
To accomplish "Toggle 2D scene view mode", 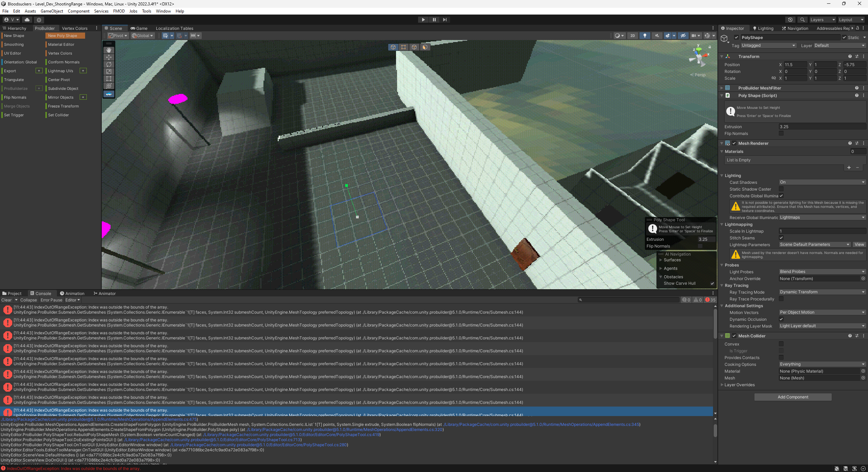I will [632, 36].
